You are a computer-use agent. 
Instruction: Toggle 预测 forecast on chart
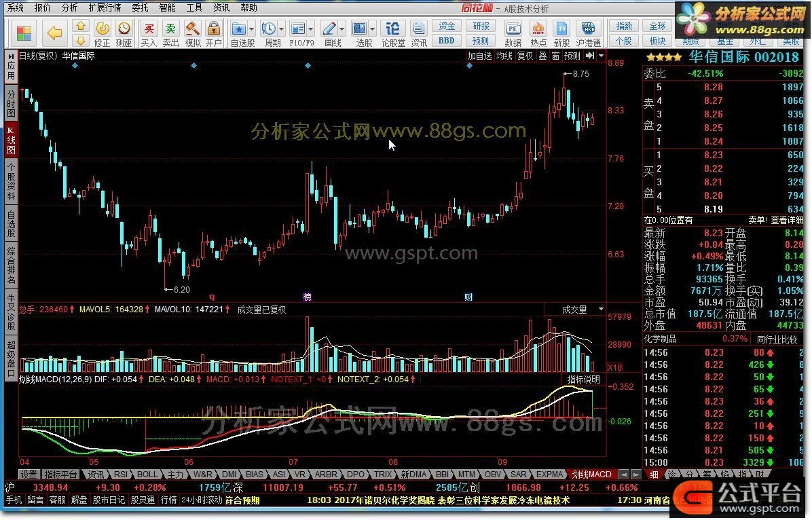(x=572, y=56)
